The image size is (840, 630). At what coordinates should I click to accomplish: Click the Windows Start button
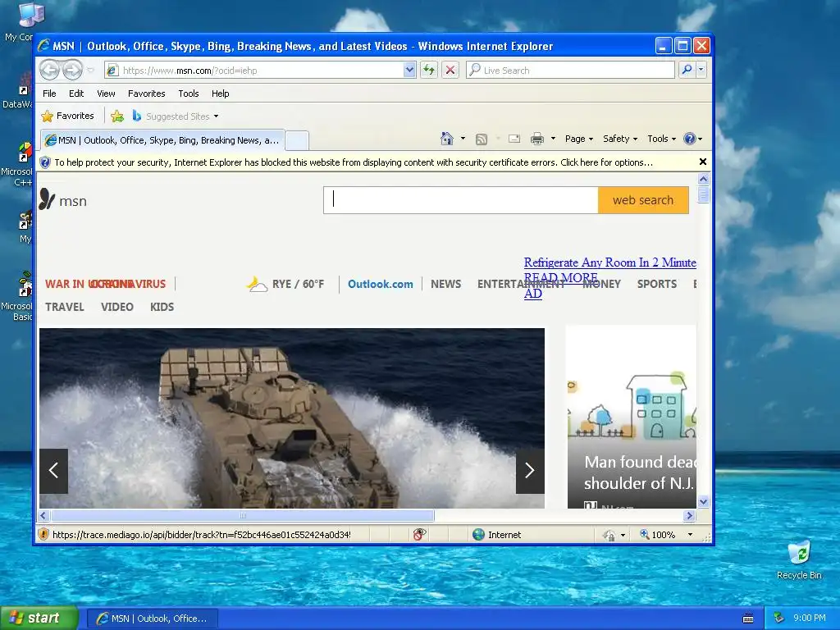tap(39, 619)
